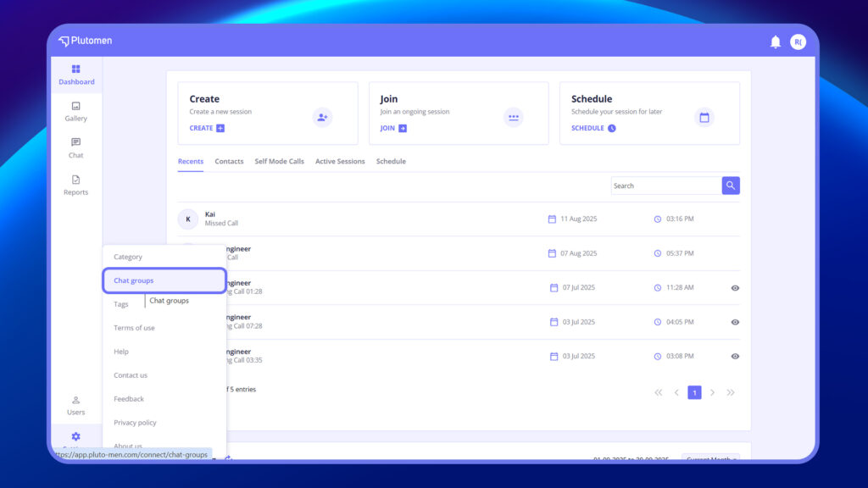This screenshot has width=868, height=488.
Task: Select page 1 in pagination
Action: [x=694, y=392]
